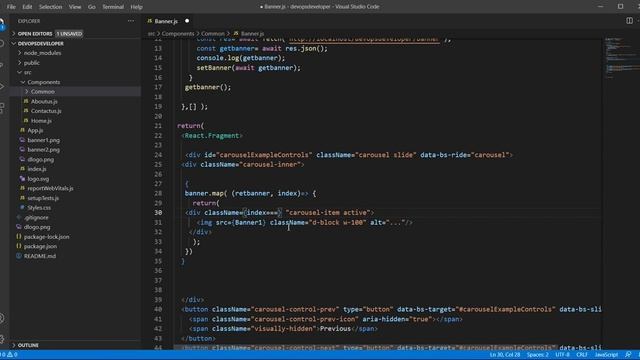Click the icon beside logo.svg
This screenshot has height=360, width=640.
pyautogui.click(x=22, y=179)
